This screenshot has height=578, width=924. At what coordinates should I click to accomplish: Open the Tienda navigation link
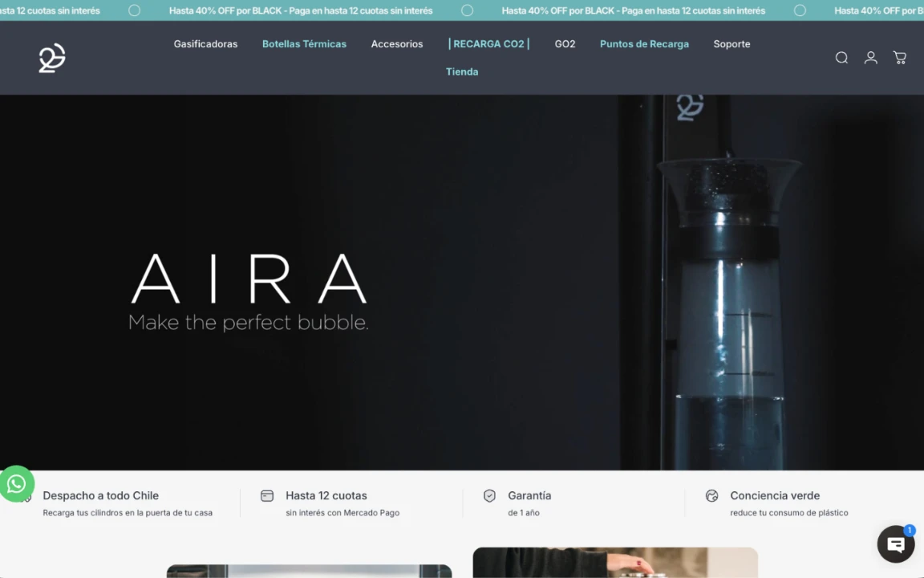click(x=462, y=72)
